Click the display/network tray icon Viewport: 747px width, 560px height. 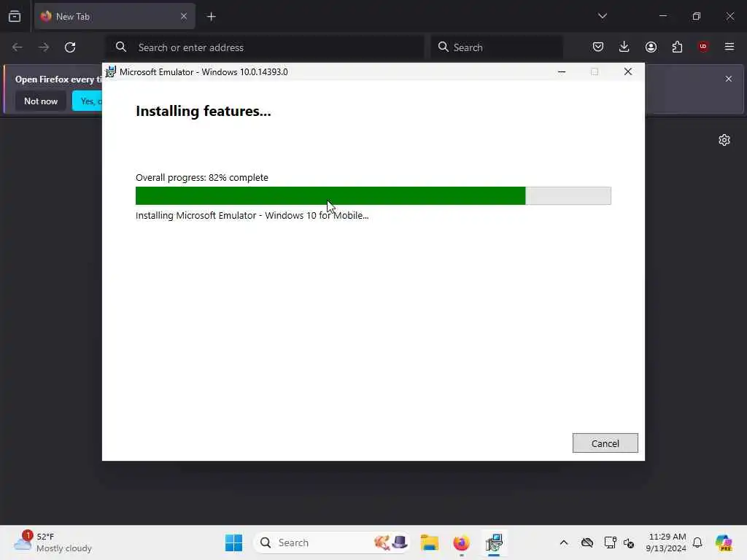(x=610, y=542)
